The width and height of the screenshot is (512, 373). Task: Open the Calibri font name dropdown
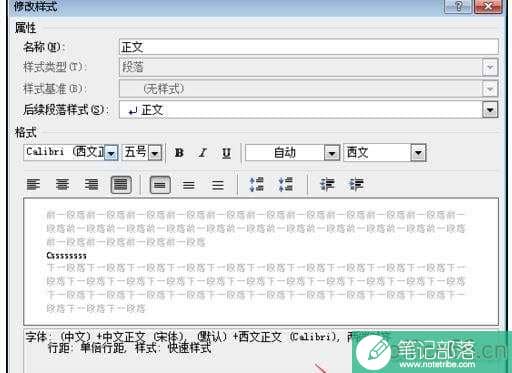tap(111, 153)
